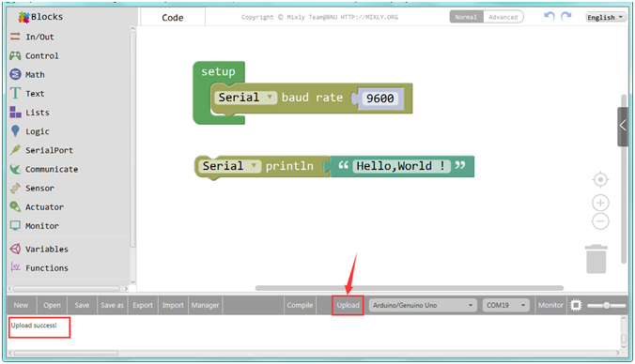Open the Arduino/Genuino Uno board dropdown

423,305
